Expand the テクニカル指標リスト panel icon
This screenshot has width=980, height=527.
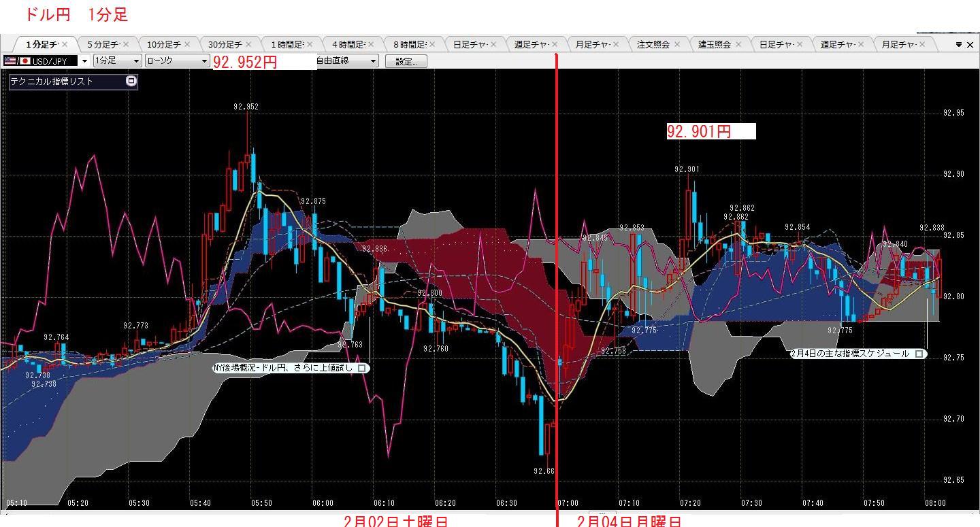132,81
